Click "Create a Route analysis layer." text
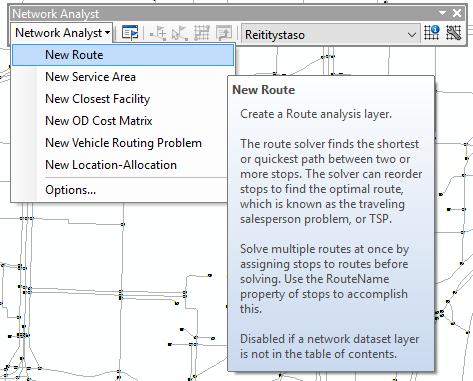473x381 pixels. click(x=316, y=114)
